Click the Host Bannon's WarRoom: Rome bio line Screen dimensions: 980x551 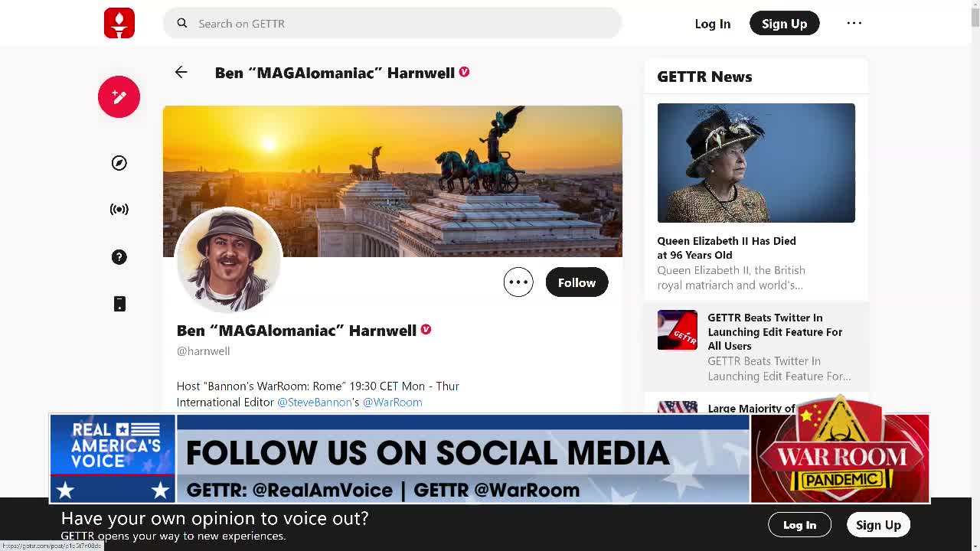[318, 386]
